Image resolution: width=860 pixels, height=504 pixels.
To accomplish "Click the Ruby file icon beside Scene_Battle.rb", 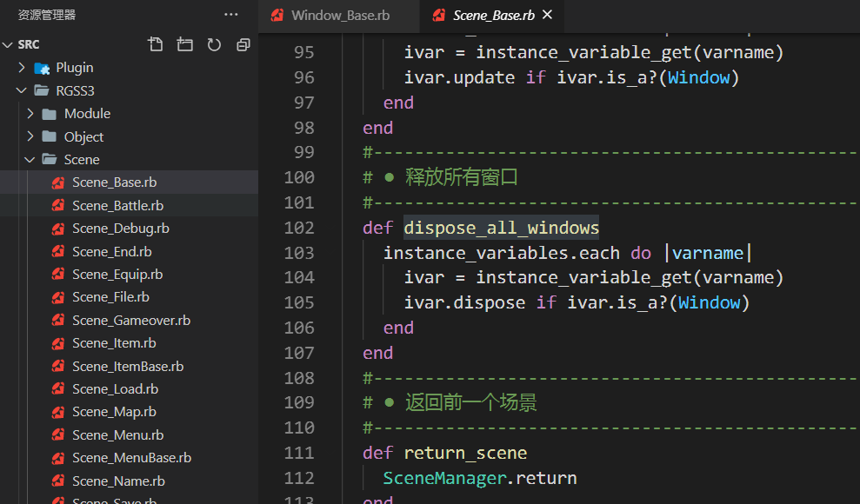I will pos(58,205).
